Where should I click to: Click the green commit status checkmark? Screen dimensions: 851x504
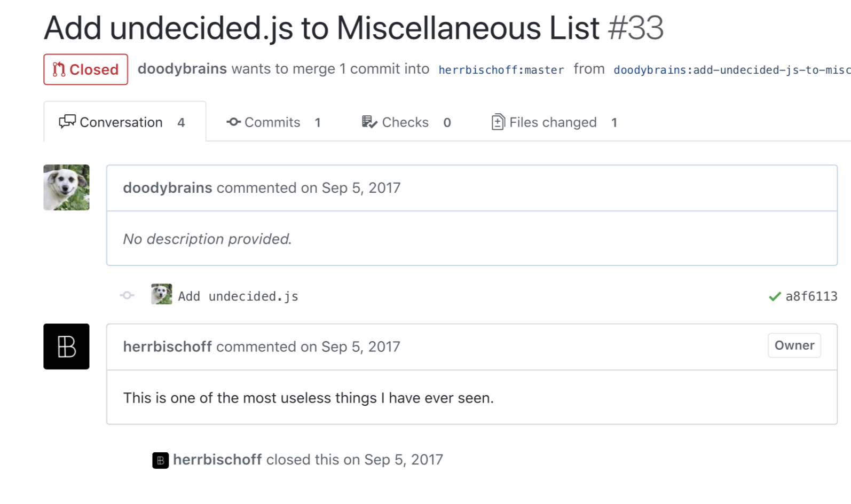coord(775,296)
